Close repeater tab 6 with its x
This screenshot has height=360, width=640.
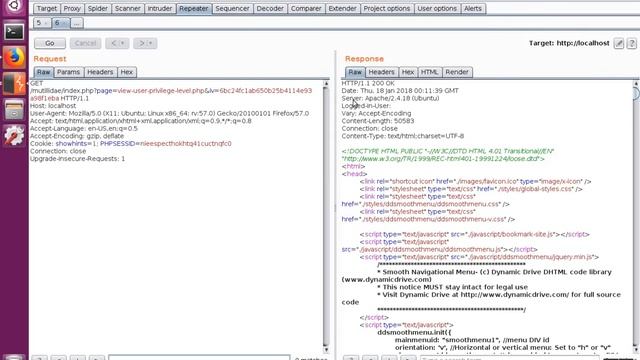coord(64,23)
